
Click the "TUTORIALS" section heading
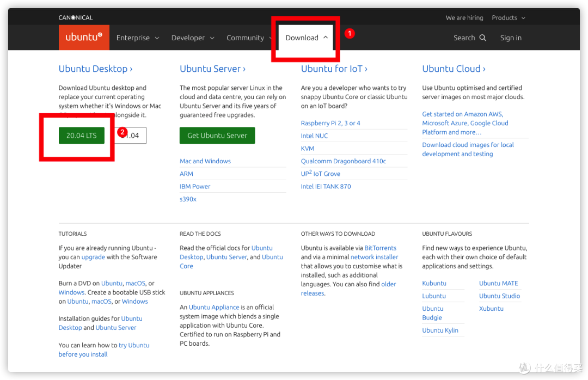[73, 234]
